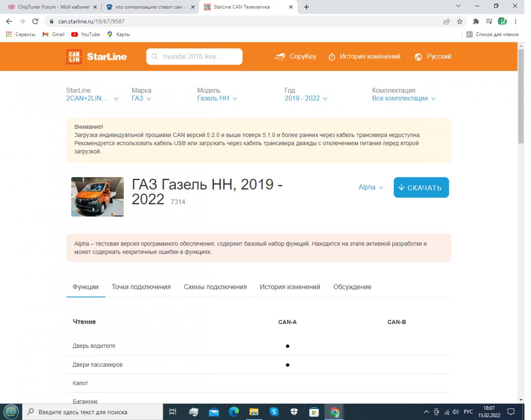
Task: Open Microsoft Edge from the taskbar
Action: point(234,412)
